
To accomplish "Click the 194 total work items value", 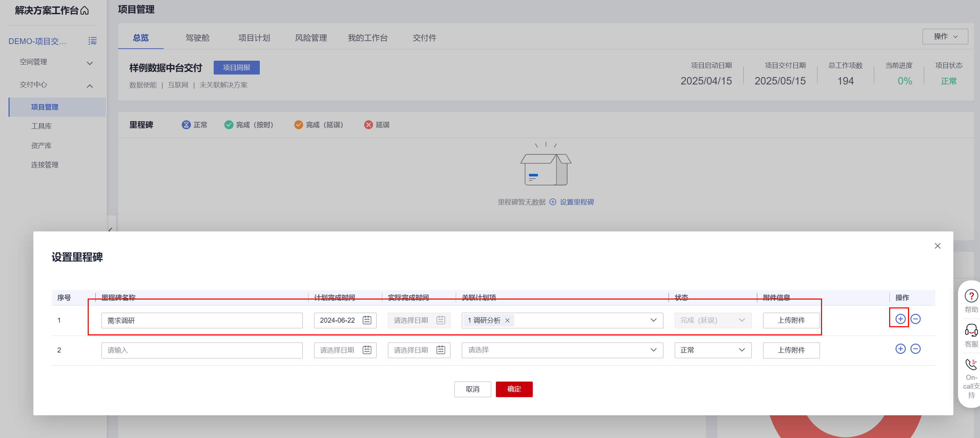I will pyautogui.click(x=845, y=81).
